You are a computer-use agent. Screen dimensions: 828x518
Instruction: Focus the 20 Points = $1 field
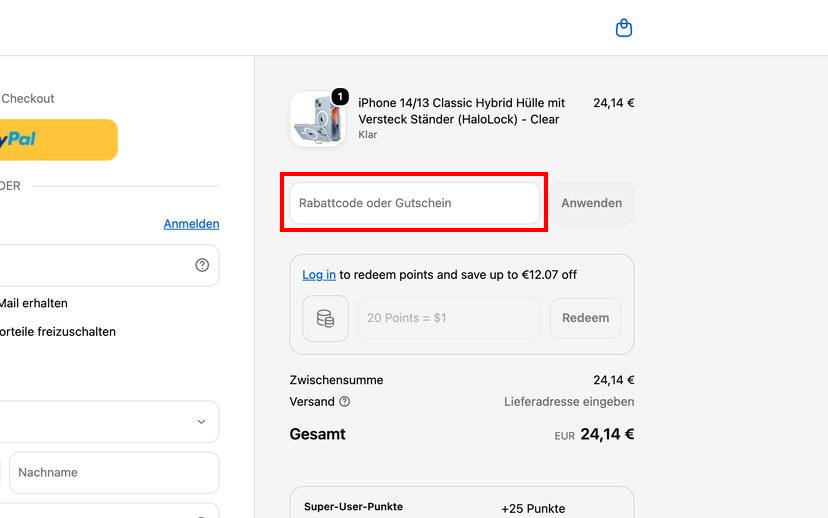(449, 318)
